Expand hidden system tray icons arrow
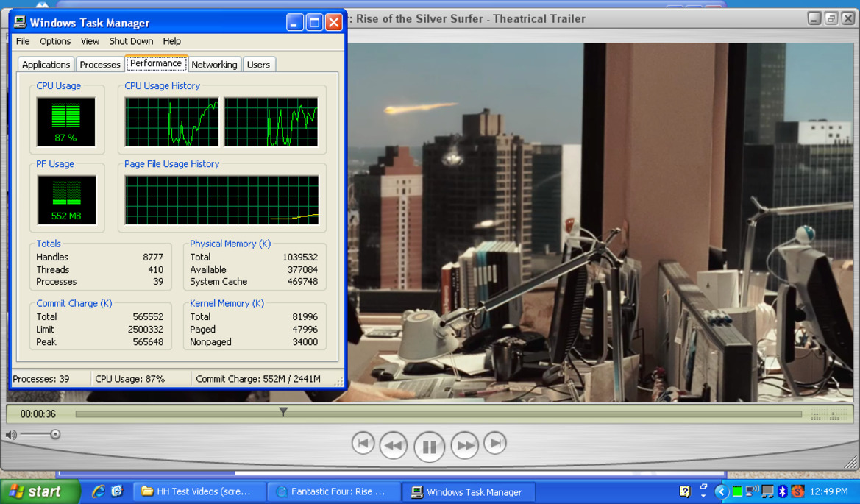The width and height of the screenshot is (860, 504). (721, 491)
